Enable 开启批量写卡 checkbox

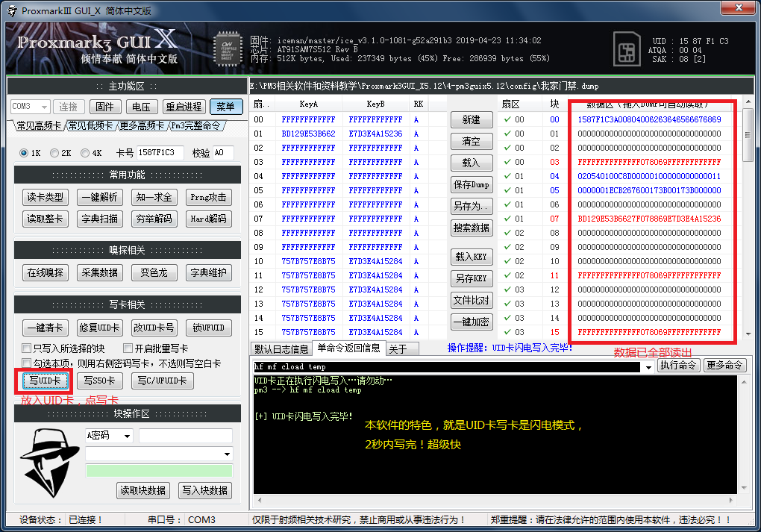point(128,348)
